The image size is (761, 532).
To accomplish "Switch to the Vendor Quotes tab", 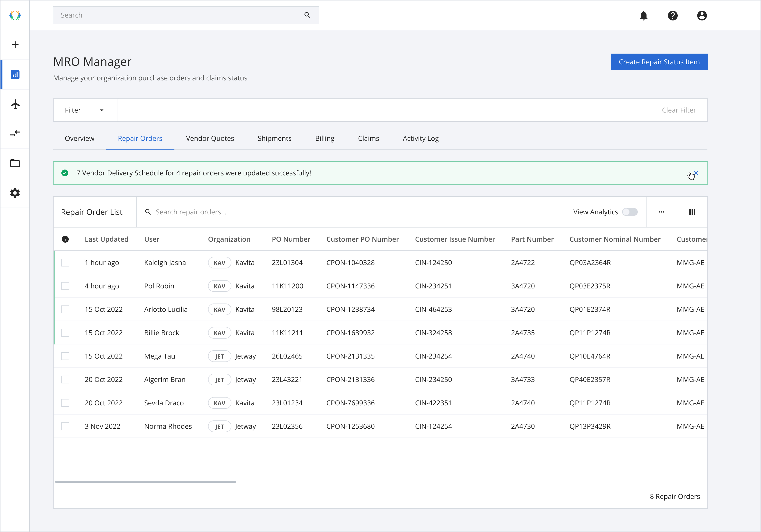I will [210, 138].
